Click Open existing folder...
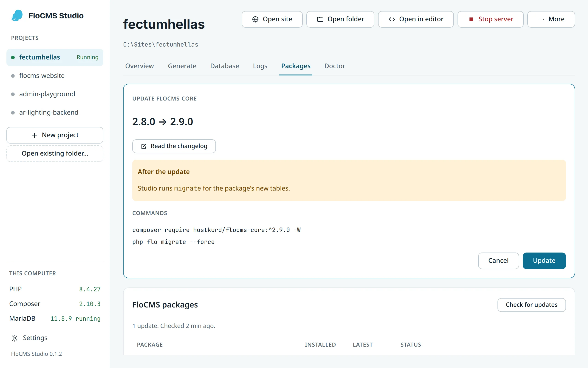This screenshot has height=368, width=588. [x=55, y=154]
